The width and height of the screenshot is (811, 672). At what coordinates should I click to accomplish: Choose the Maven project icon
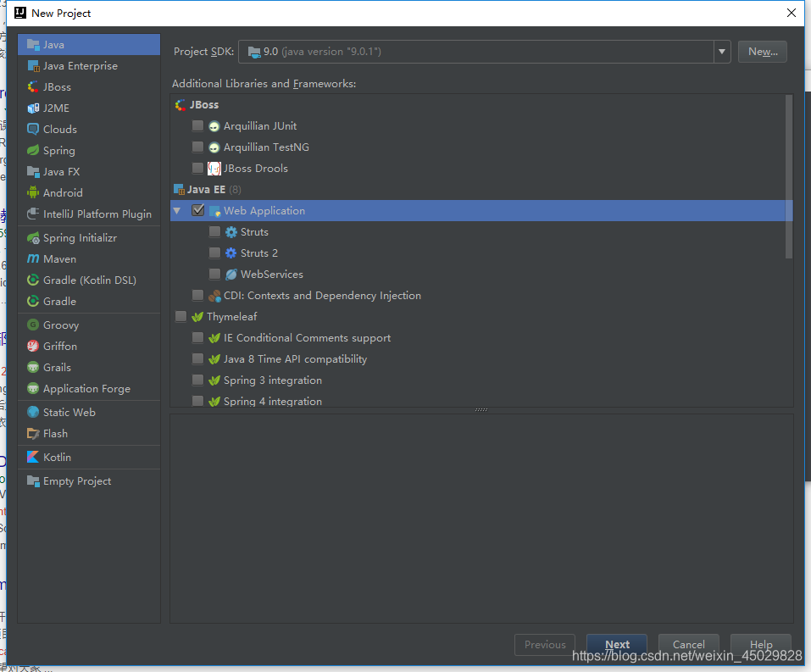[x=33, y=258]
